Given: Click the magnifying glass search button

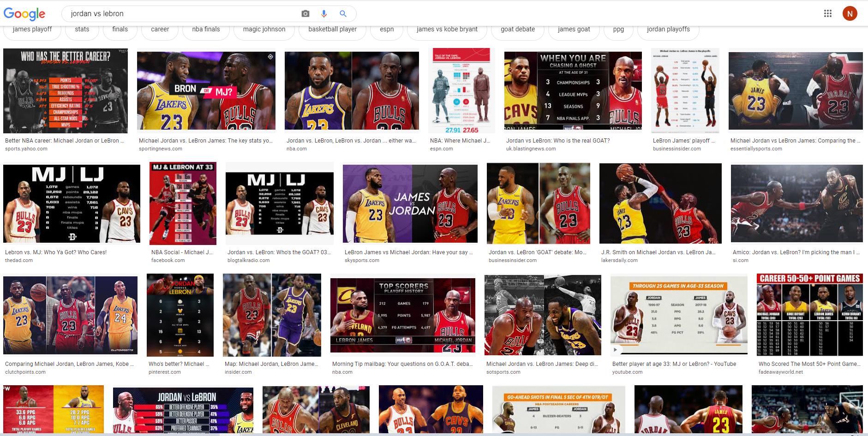Looking at the screenshot, I should click(x=343, y=14).
